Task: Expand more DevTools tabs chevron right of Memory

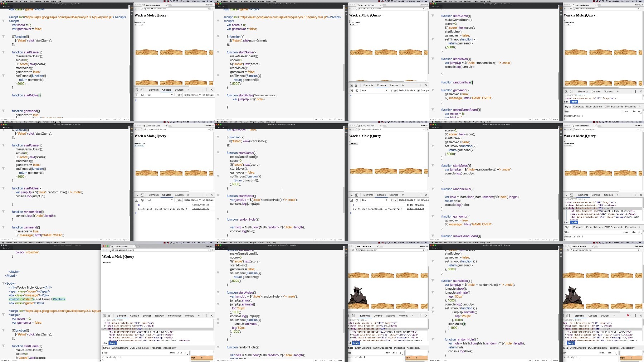Action: tap(199, 315)
